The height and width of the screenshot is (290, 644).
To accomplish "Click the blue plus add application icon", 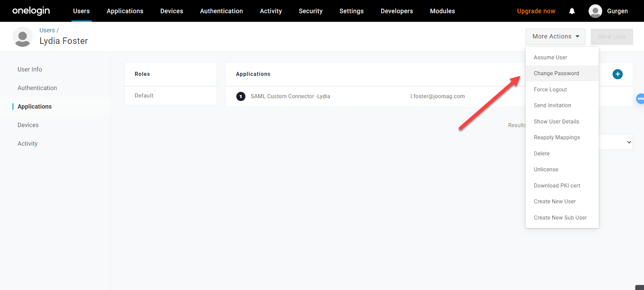I will (x=617, y=74).
